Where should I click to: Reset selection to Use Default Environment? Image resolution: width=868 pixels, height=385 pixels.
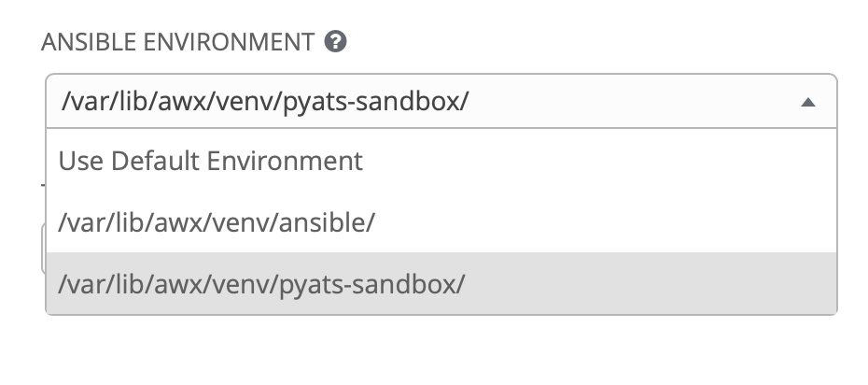click(x=210, y=161)
